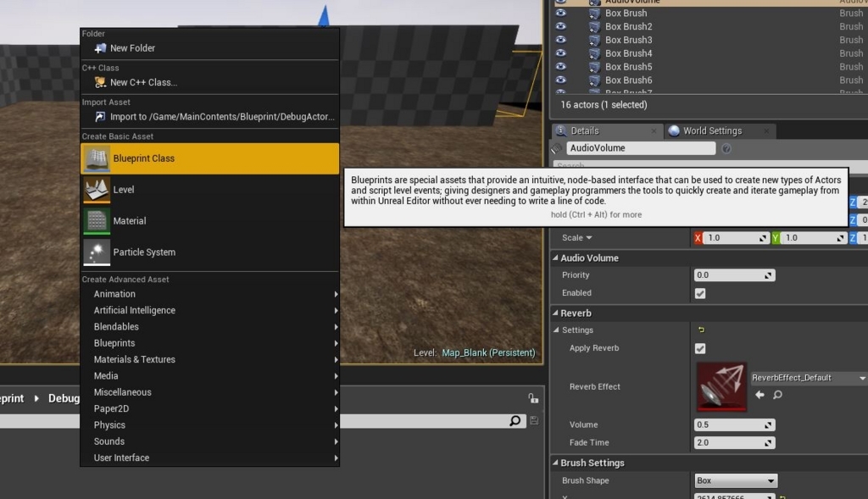The width and height of the screenshot is (868, 499).
Task: Switch to the Details tab
Action: coord(607,130)
